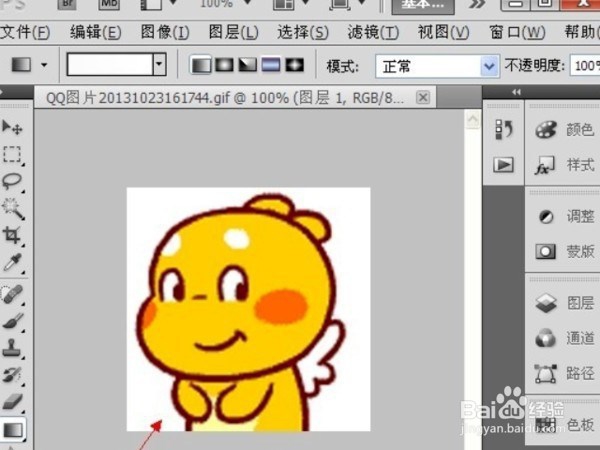The height and width of the screenshot is (450, 600).
Task: Launch Mini Bridge with Mb button
Action: [x=109, y=4]
